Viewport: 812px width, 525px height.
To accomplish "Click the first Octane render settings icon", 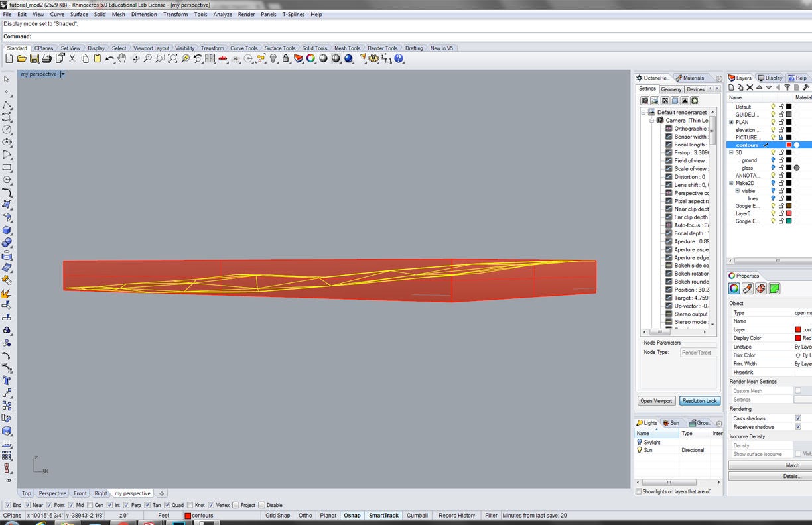I will click(x=645, y=101).
